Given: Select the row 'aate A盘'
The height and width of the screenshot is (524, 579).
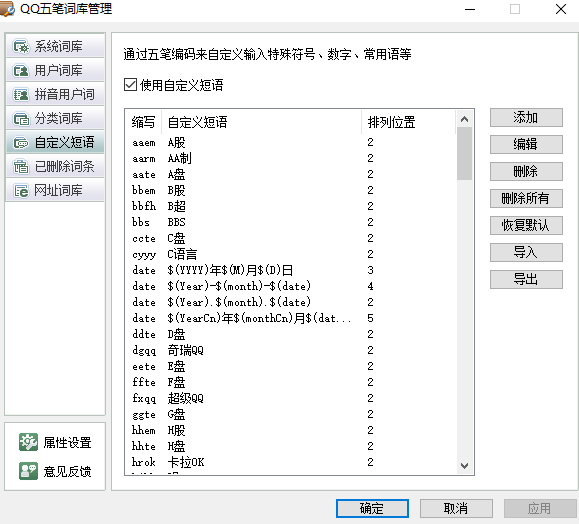Looking at the screenshot, I should pos(290,174).
